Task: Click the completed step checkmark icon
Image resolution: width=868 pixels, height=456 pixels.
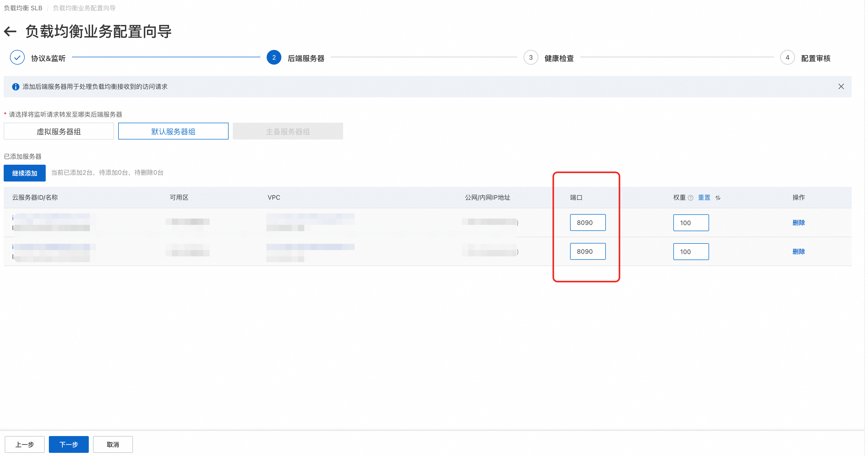Action: (17, 58)
